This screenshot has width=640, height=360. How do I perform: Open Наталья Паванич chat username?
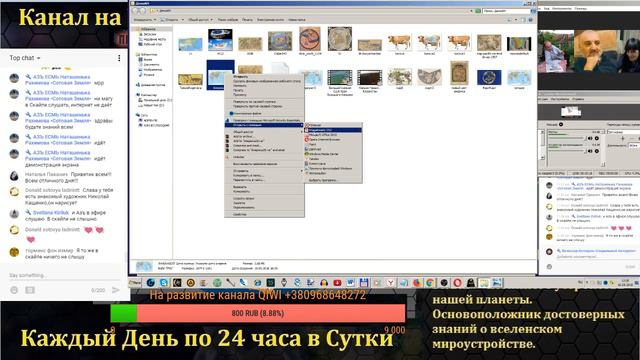[x=46, y=174]
